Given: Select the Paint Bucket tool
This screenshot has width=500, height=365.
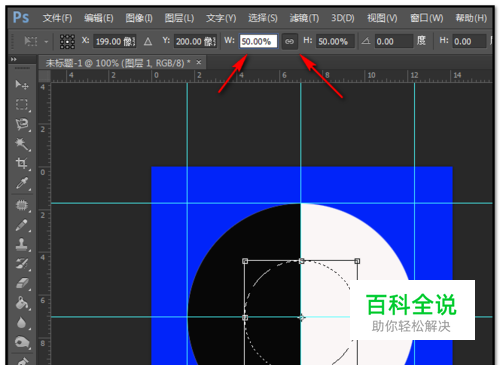Looking at the screenshot, I should pos(22,303).
